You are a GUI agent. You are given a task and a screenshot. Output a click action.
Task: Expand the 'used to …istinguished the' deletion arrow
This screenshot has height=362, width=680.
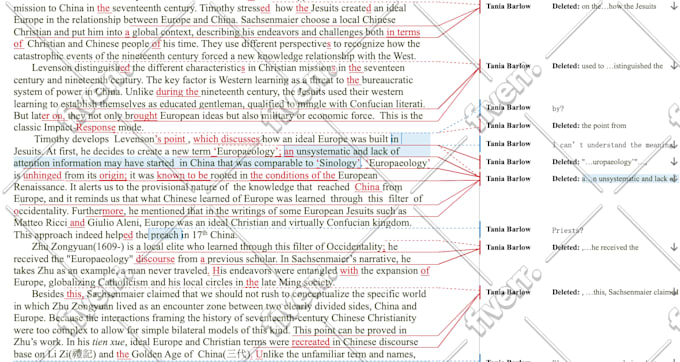[x=673, y=66]
